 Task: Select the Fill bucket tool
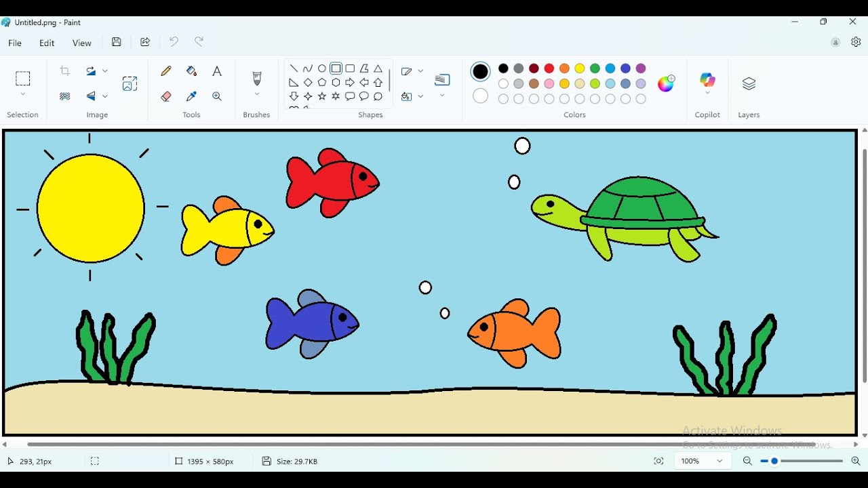192,71
